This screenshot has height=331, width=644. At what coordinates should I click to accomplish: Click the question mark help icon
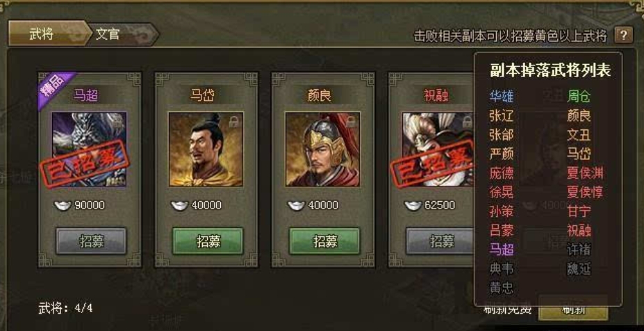[x=623, y=35]
